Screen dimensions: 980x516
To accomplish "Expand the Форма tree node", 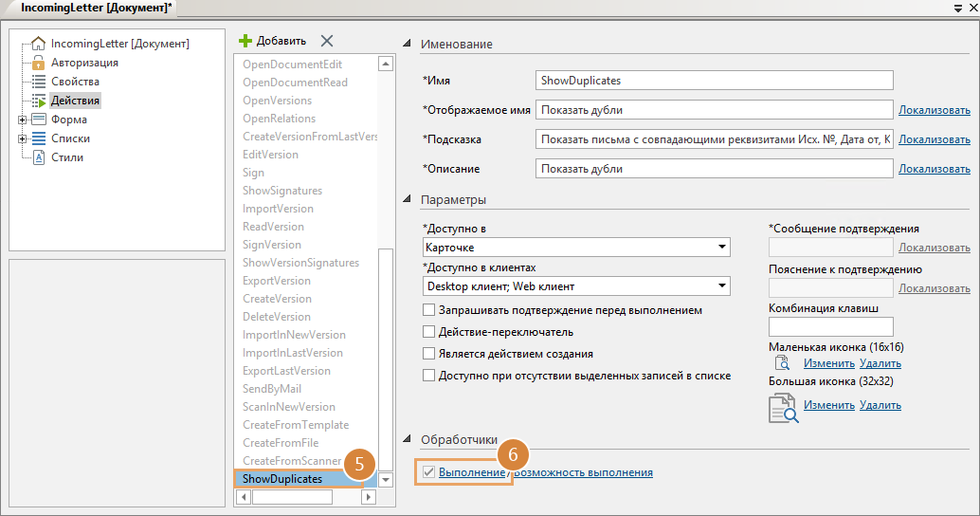I will pyautogui.click(x=22, y=120).
